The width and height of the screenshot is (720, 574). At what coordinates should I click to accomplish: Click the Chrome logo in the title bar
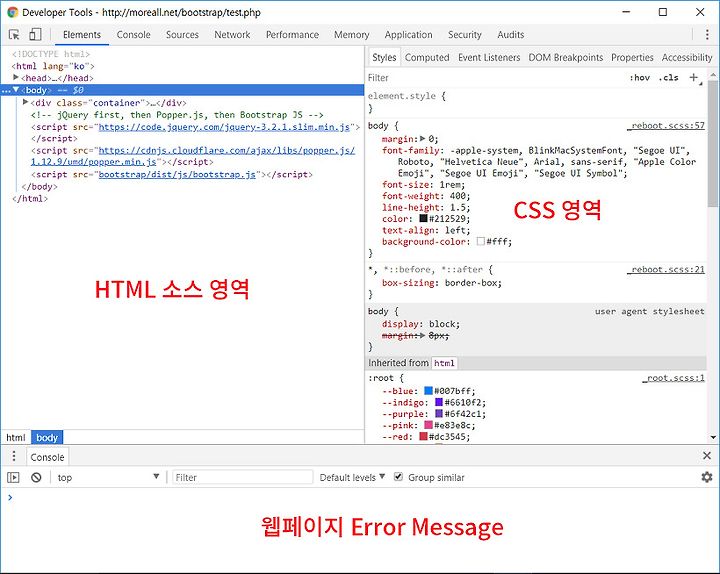click(12, 12)
